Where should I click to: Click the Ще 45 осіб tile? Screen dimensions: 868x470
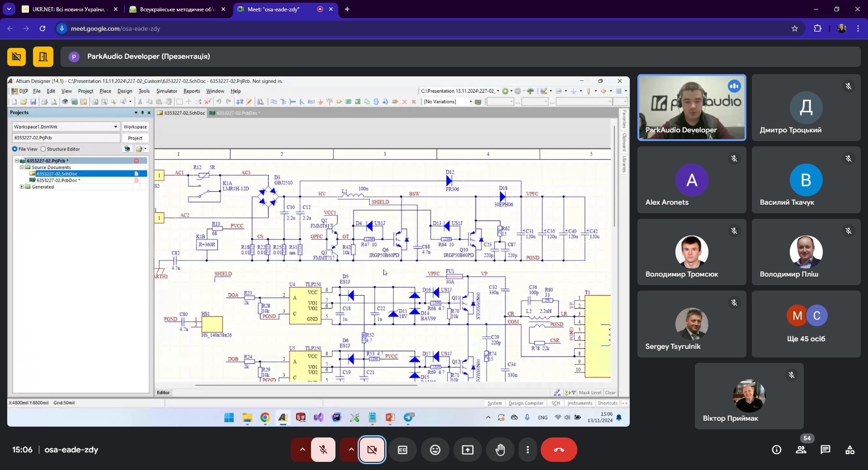(806, 324)
